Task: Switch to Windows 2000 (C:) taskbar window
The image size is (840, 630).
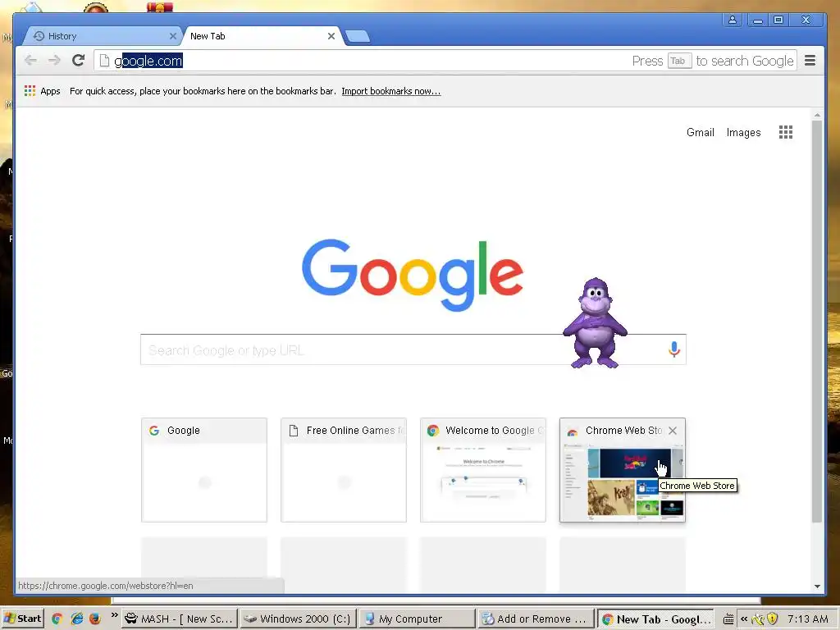Action: pos(299,619)
